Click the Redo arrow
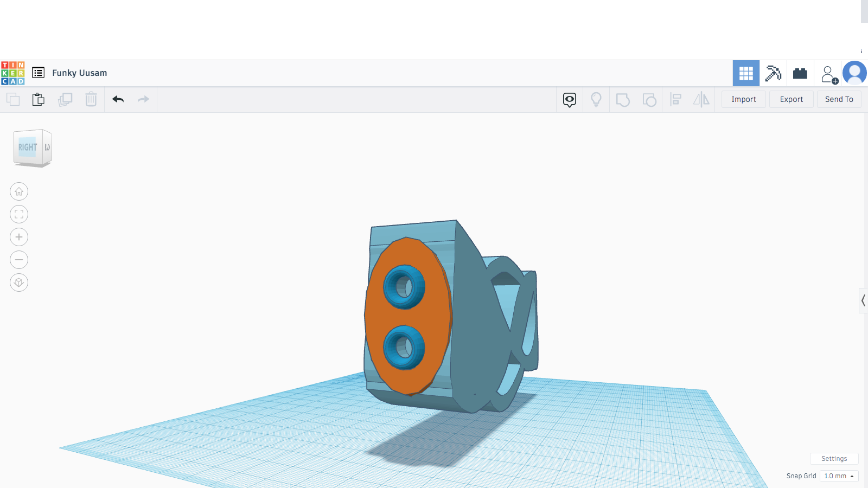Viewport: 868px width, 488px height. click(x=143, y=99)
